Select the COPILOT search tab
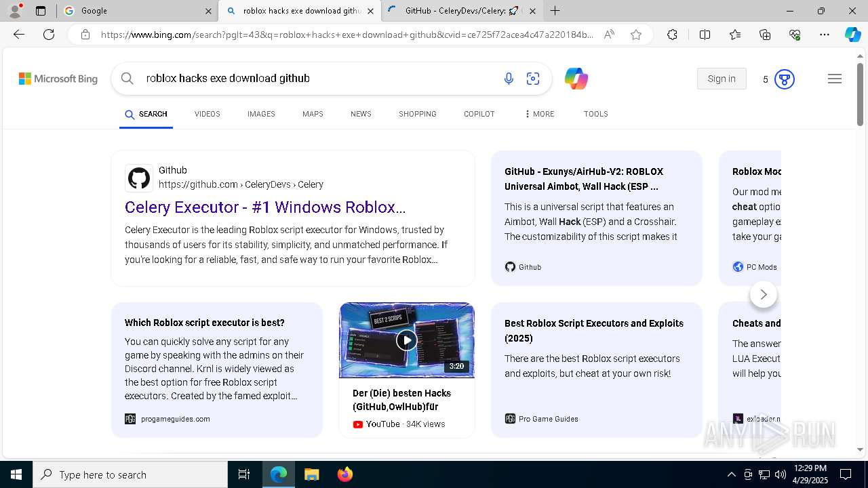Screen dimensions: 868x488 tap(479, 114)
